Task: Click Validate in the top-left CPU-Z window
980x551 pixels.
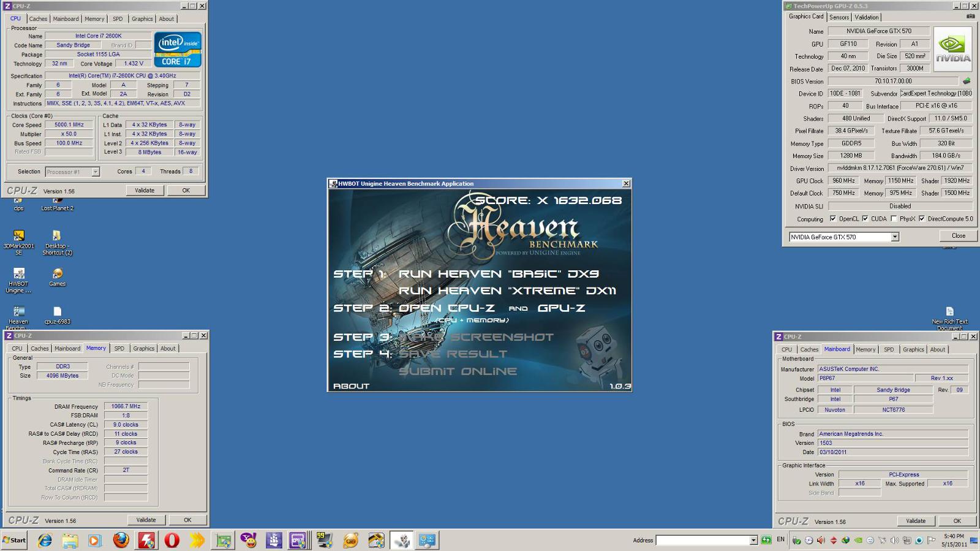Action: tap(145, 191)
